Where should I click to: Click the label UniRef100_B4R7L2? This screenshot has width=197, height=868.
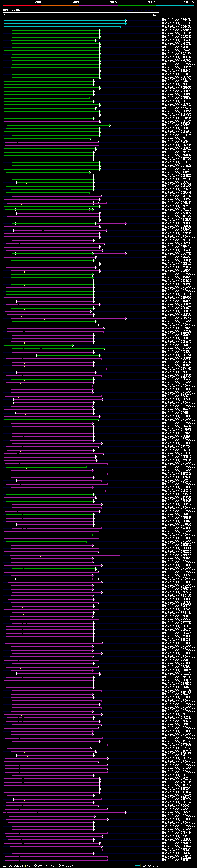click(x=177, y=785)
